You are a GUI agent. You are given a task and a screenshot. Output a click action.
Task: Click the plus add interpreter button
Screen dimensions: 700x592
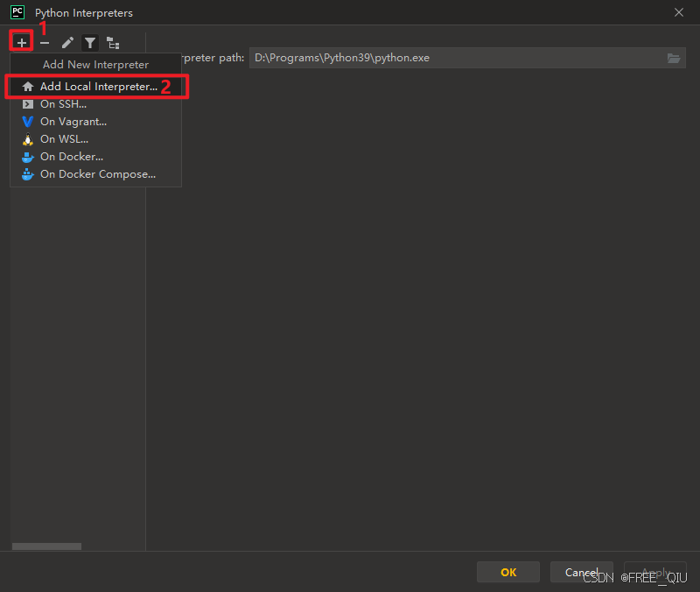[x=21, y=43]
